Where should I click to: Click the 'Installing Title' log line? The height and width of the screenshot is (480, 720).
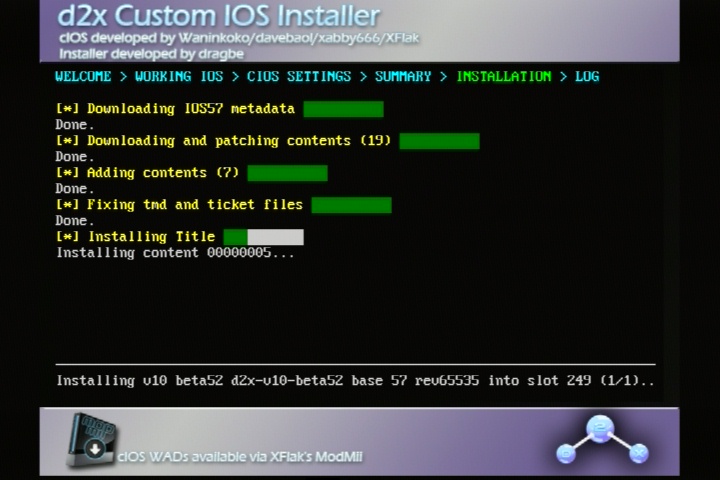pos(135,237)
